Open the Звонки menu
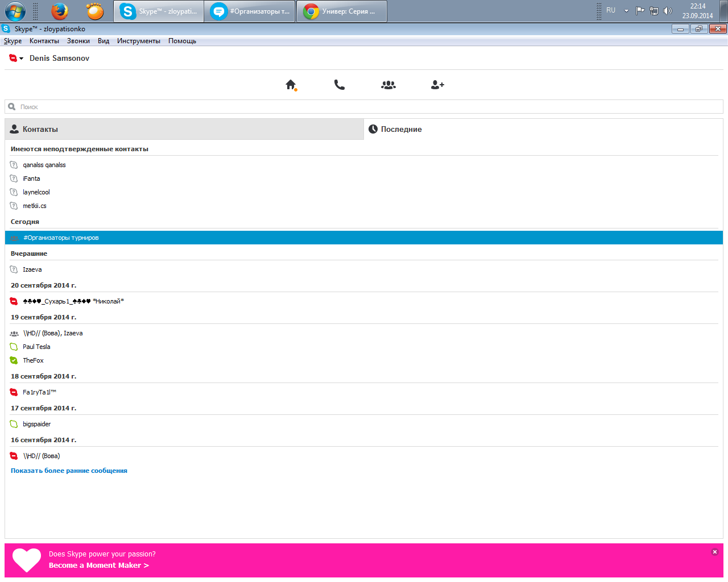The width and height of the screenshot is (728, 582). click(x=78, y=41)
